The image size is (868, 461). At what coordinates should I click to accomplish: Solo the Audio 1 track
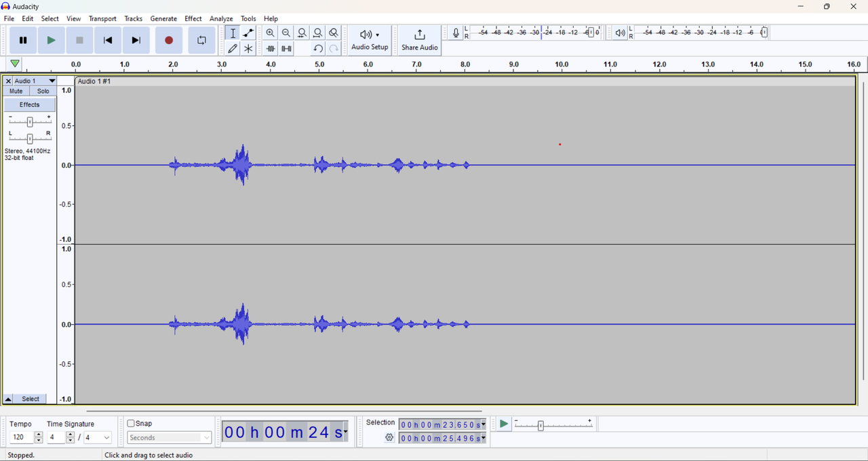click(43, 91)
